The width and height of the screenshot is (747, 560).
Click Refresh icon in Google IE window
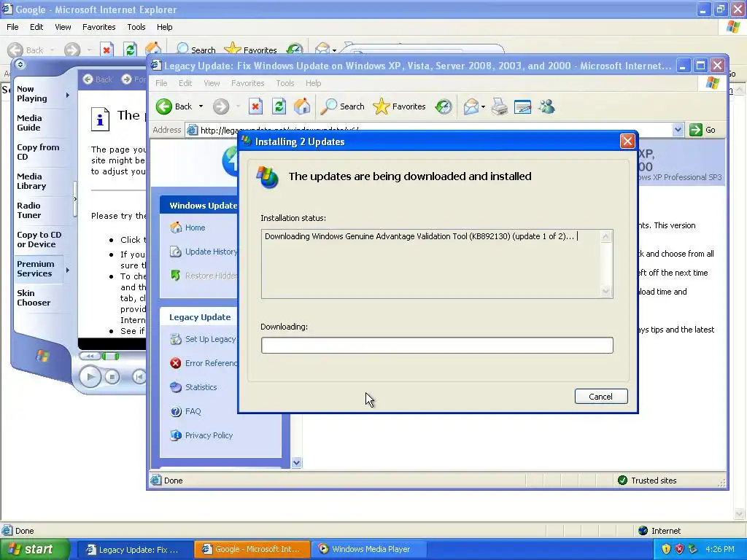(x=130, y=50)
